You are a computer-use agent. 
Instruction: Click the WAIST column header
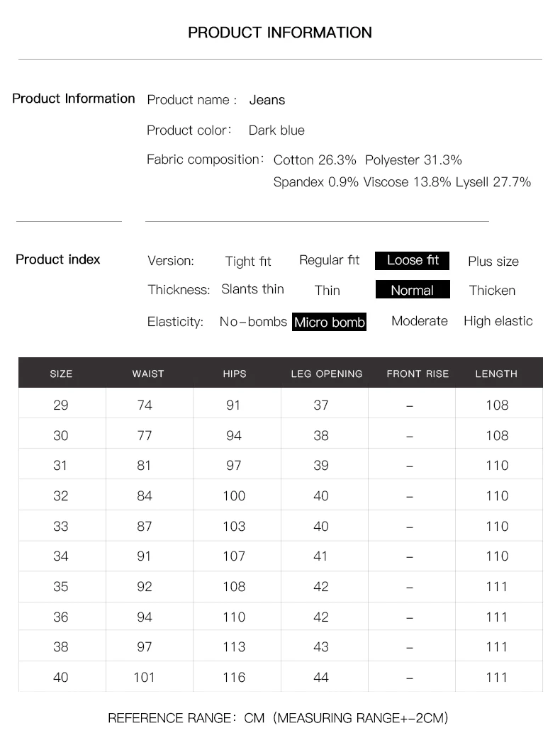pos(148,374)
